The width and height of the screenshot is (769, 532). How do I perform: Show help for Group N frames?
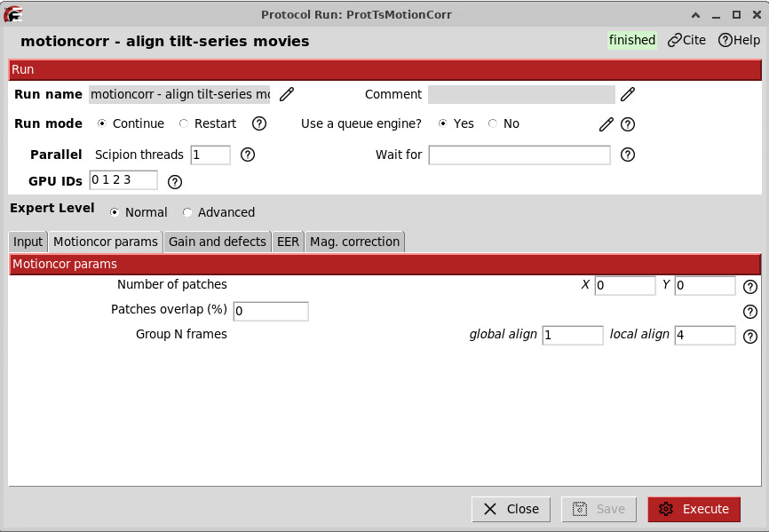point(749,337)
